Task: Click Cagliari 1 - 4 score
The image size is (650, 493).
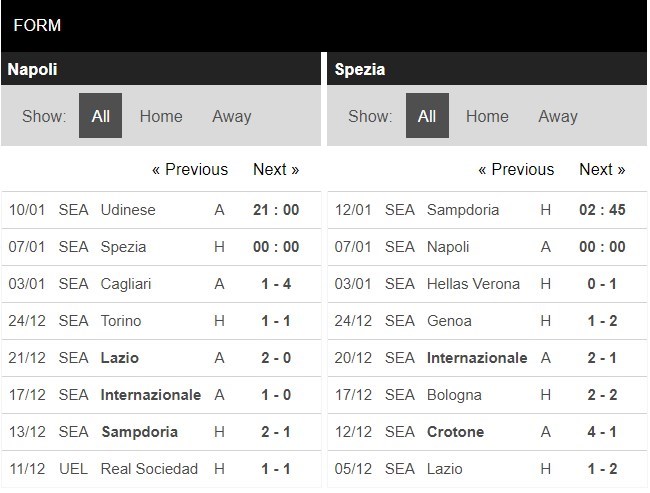Action: tap(275, 284)
